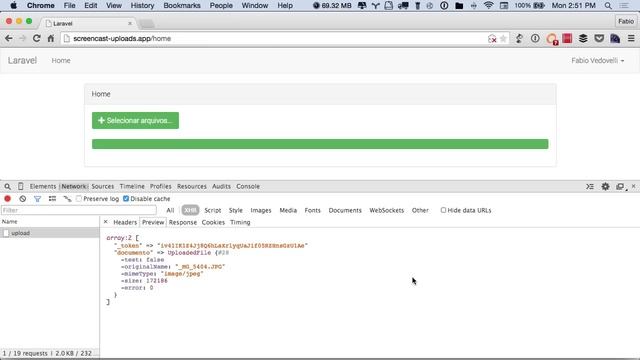
Task: Filter requests by Images
Action: pyautogui.click(x=261, y=210)
